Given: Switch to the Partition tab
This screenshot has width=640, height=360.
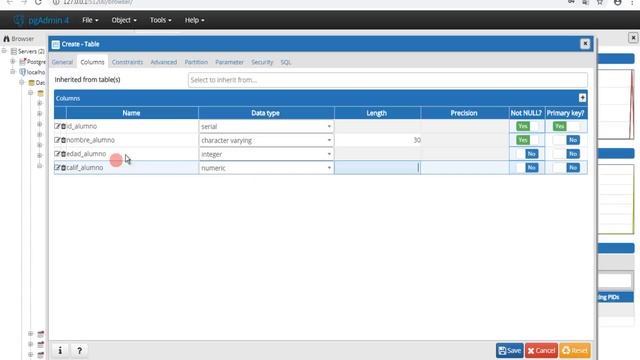Looking at the screenshot, I should coord(196,62).
